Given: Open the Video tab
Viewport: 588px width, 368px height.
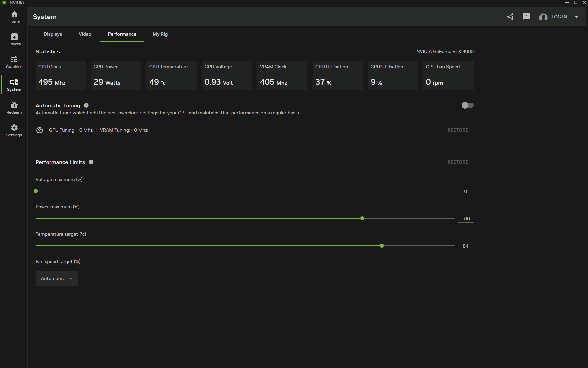Looking at the screenshot, I should click(85, 34).
